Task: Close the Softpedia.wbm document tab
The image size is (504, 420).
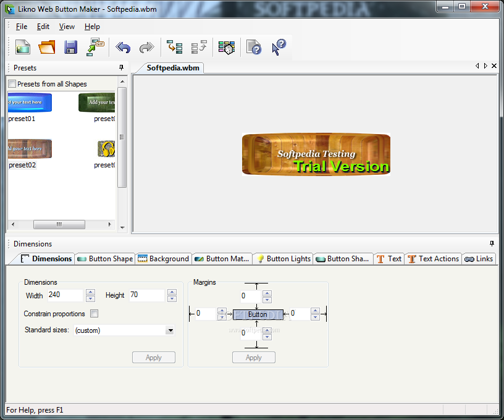Action: (x=494, y=66)
